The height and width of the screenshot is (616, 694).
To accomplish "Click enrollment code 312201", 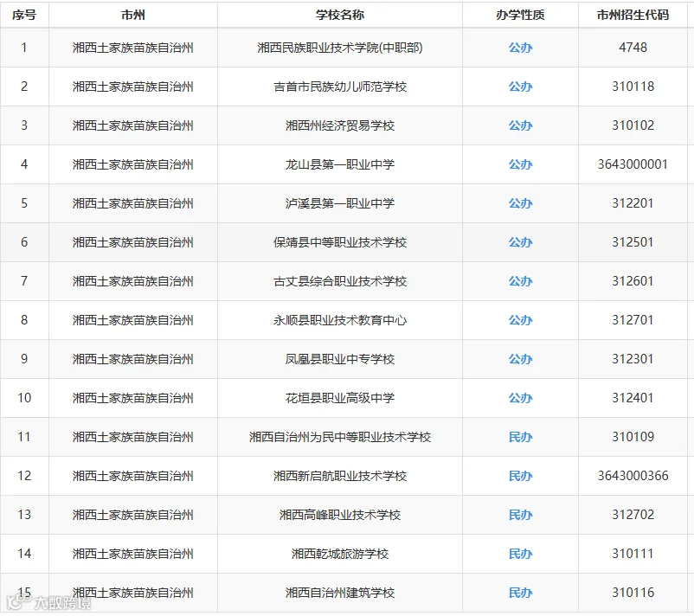I will click(633, 203).
